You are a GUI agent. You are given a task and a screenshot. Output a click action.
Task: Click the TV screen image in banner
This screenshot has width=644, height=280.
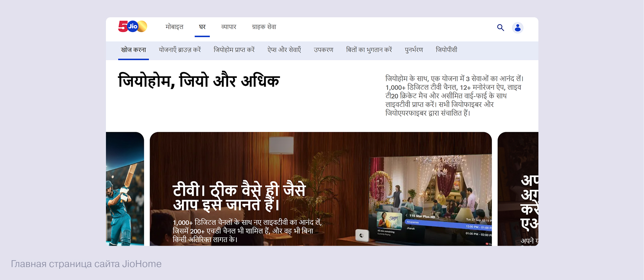430,200
